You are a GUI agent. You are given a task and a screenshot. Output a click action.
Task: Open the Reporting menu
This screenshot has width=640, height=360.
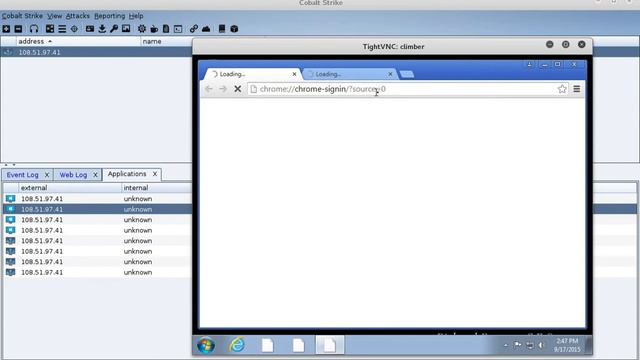(x=109, y=16)
